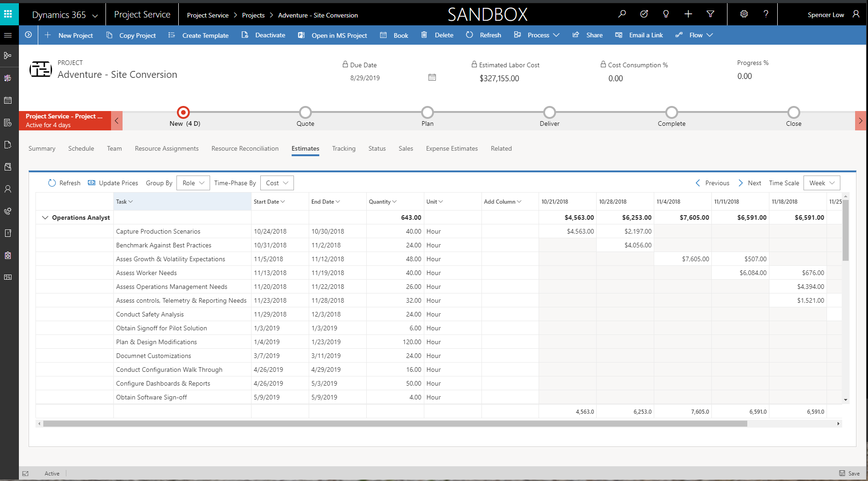Switch to the Resource Assignments tab
Screen dimensions: 868x481
pos(167,148)
